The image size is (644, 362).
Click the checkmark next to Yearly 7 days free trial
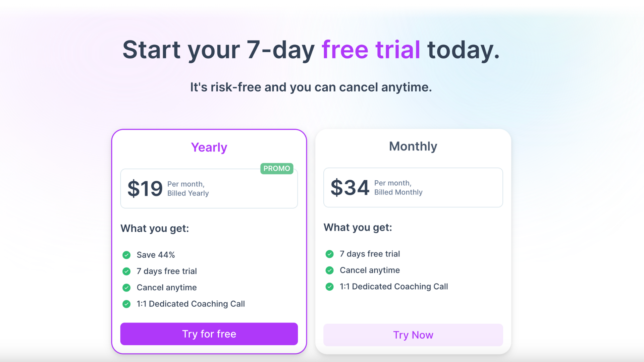(x=126, y=271)
